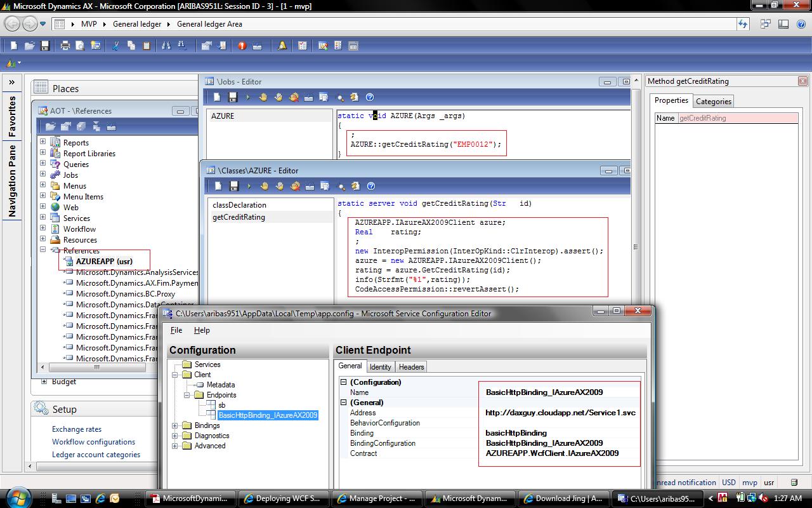The image size is (812, 508).
Task: Click MVP breadcrumb
Action: pyautogui.click(x=89, y=24)
